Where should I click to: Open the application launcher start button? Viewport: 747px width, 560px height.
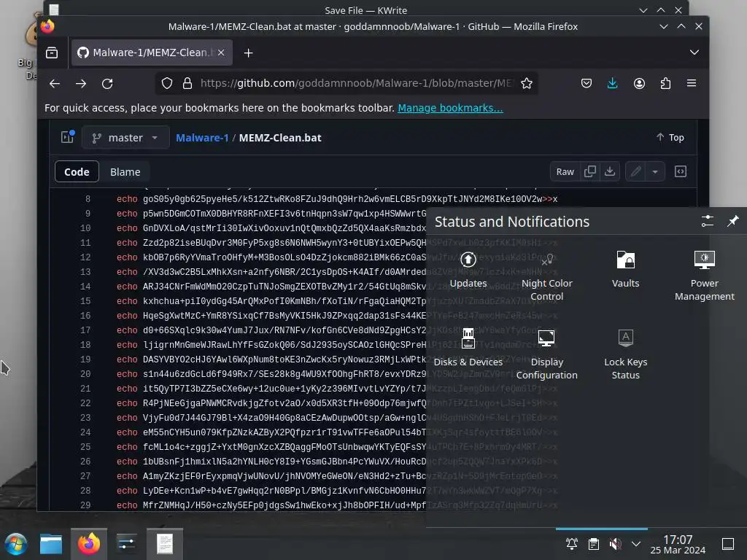click(x=16, y=544)
